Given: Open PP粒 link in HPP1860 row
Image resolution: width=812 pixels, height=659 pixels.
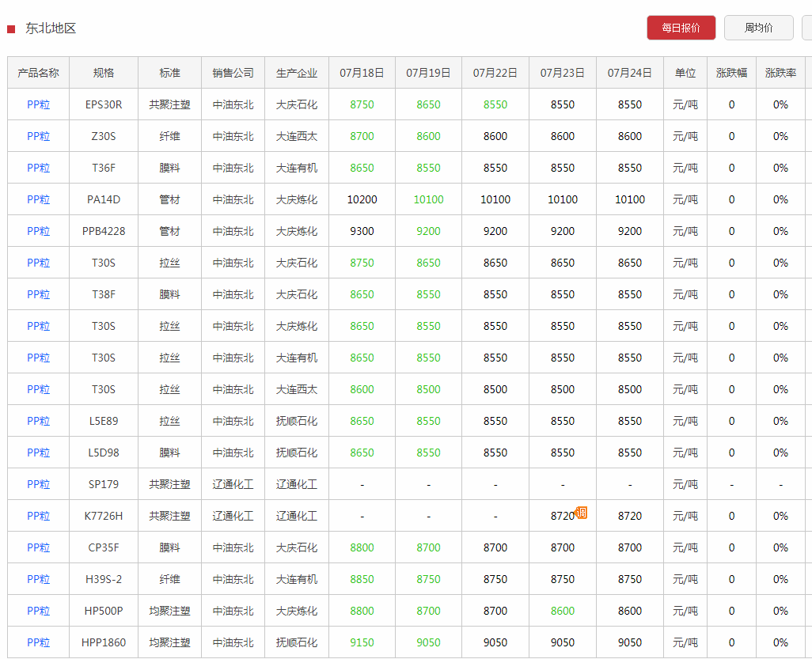Looking at the screenshot, I should pos(38,642).
